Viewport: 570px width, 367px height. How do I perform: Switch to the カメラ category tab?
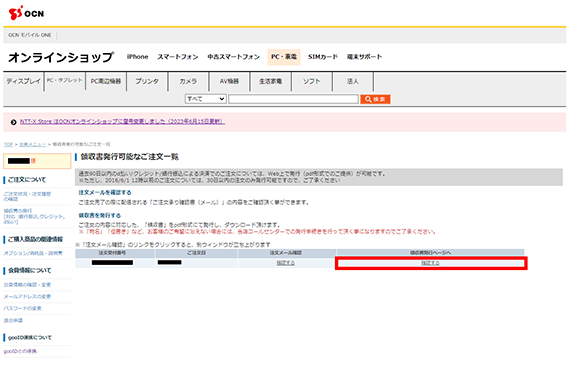(188, 81)
